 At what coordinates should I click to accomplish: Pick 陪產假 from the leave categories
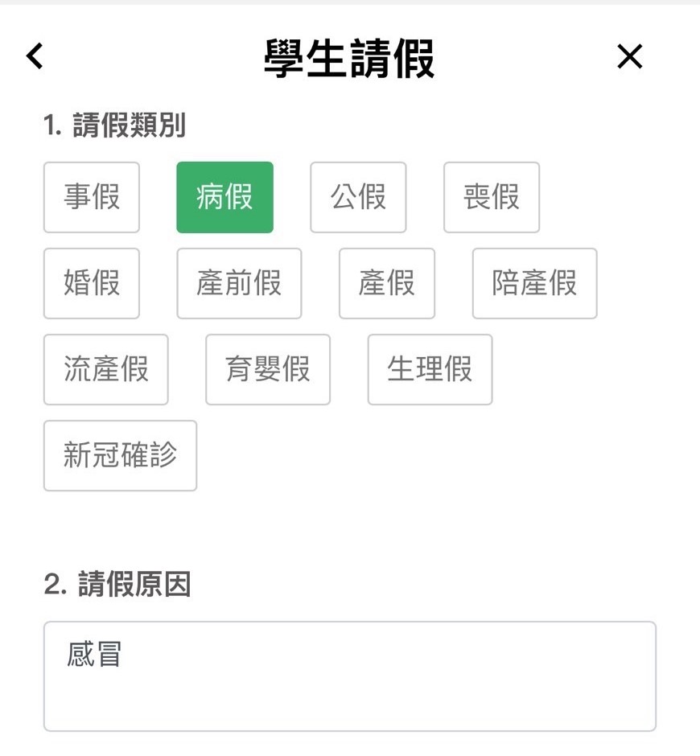(x=534, y=283)
